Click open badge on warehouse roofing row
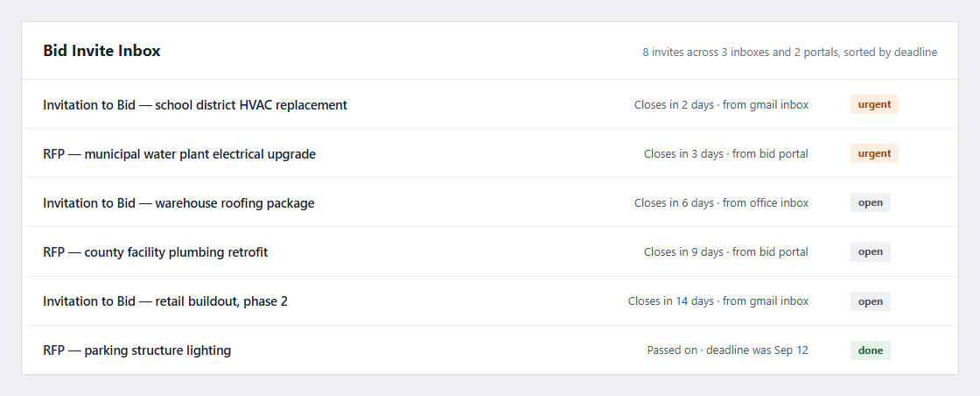 871,202
